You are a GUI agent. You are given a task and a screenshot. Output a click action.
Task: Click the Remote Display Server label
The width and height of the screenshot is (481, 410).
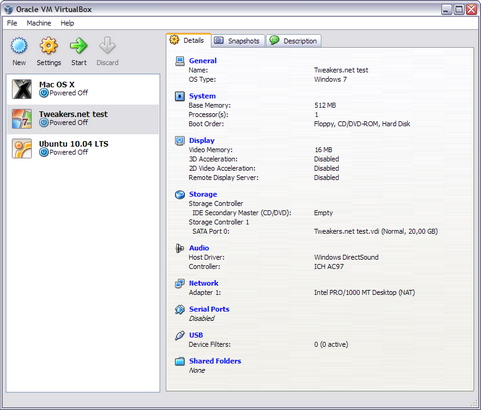224,178
